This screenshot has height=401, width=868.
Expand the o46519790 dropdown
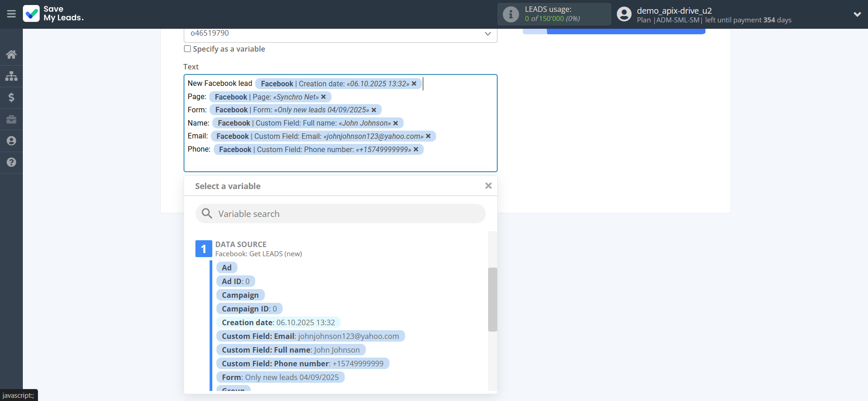487,34
